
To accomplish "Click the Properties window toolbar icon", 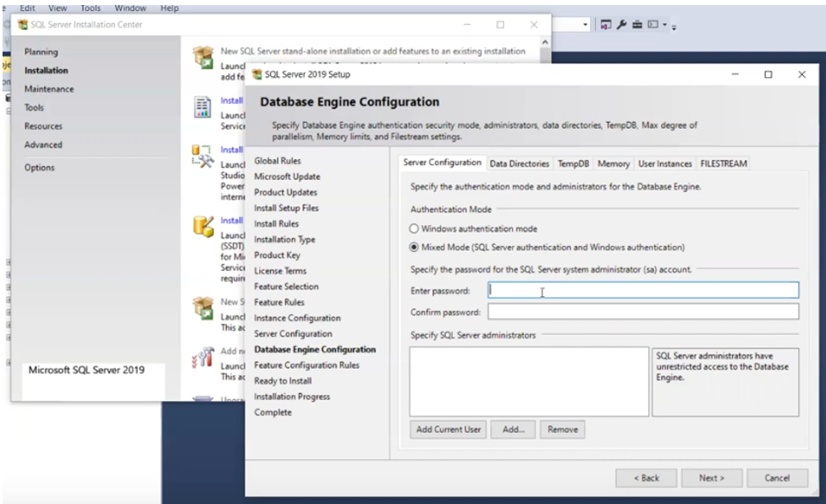I will pyautogui.click(x=604, y=24).
